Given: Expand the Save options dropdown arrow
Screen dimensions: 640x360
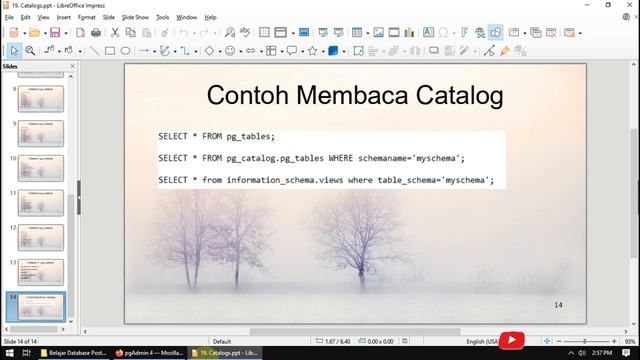Looking at the screenshot, I should (x=66, y=33).
